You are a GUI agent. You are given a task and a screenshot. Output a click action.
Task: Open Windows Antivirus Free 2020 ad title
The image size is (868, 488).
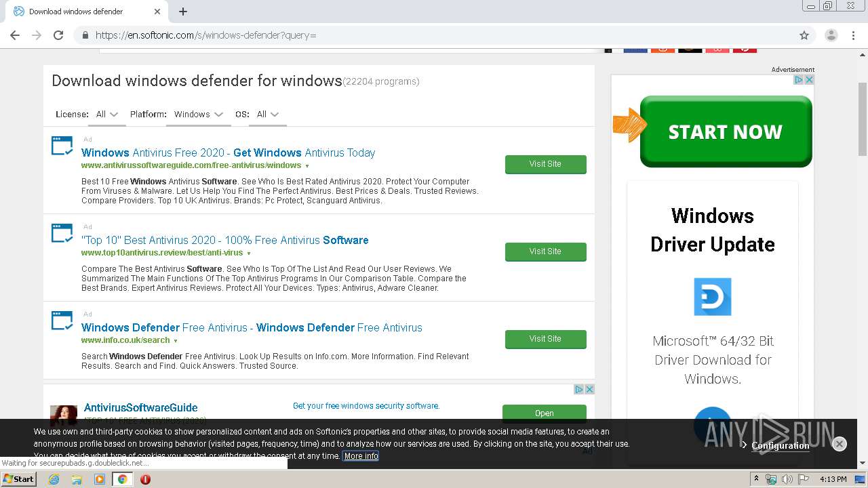point(228,152)
